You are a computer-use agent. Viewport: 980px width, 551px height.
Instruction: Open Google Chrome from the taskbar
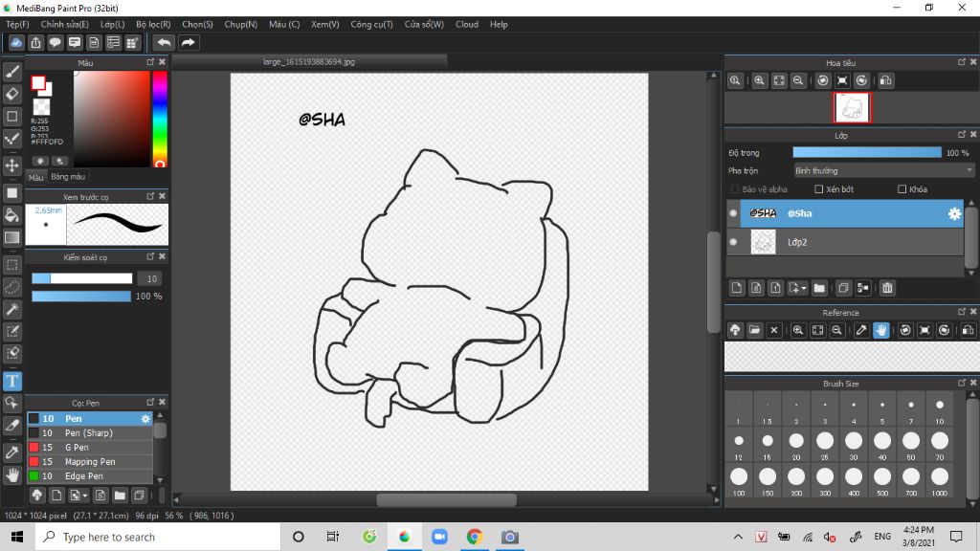(x=475, y=537)
